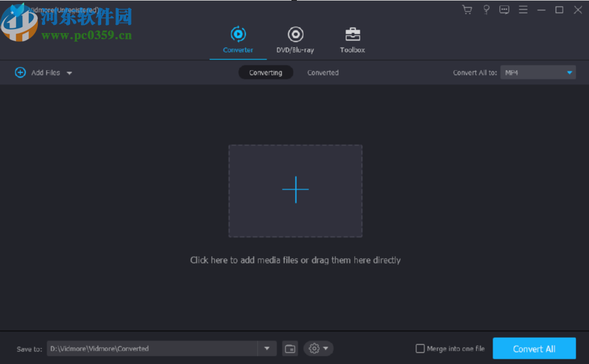Switch to the Converter tab
The width and height of the screenshot is (589, 364).
[237, 40]
